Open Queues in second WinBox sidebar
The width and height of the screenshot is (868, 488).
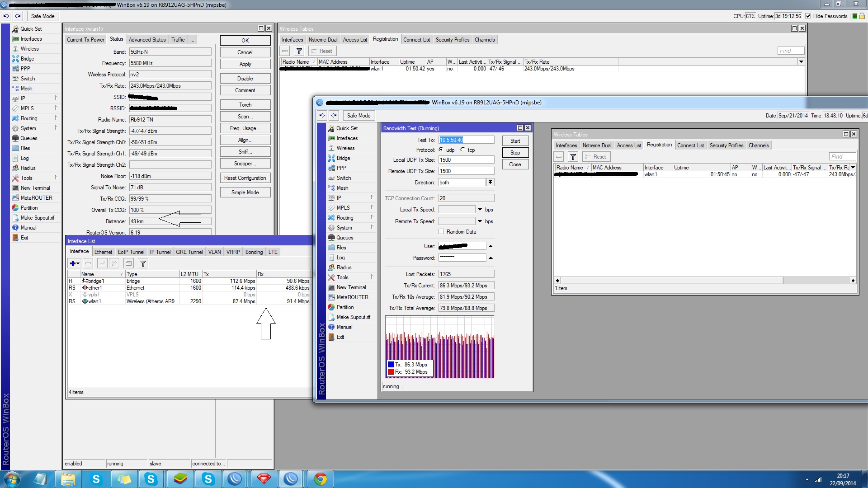coord(344,238)
